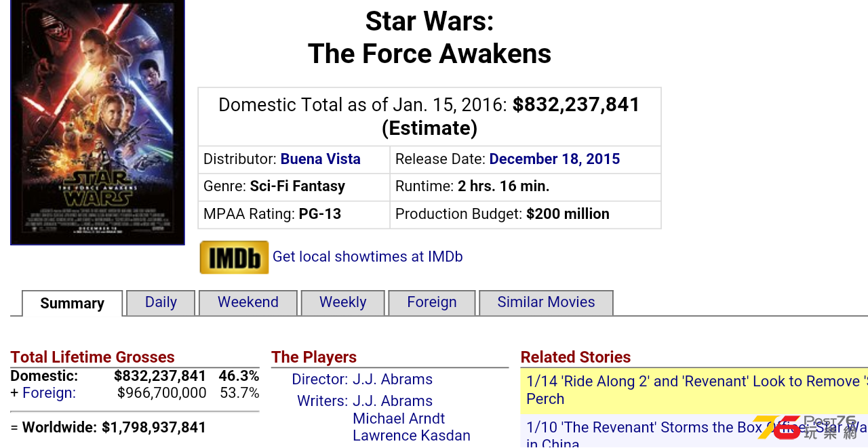Click the yellow IMDb logo icon

(234, 258)
